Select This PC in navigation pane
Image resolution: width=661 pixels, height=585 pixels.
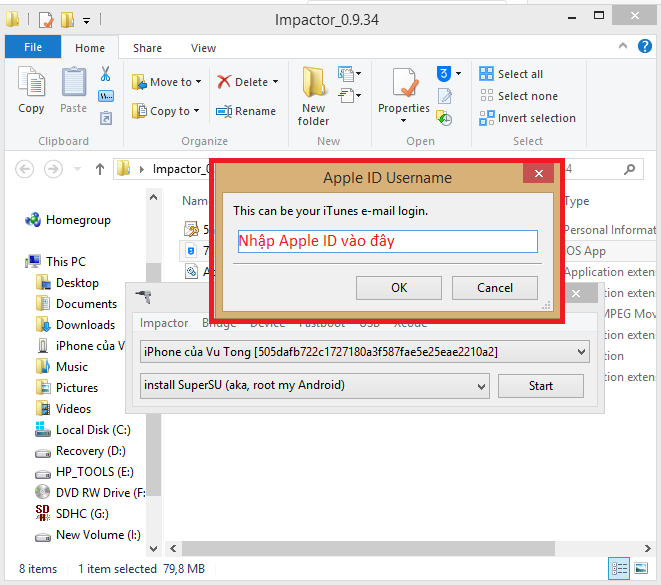[55, 262]
